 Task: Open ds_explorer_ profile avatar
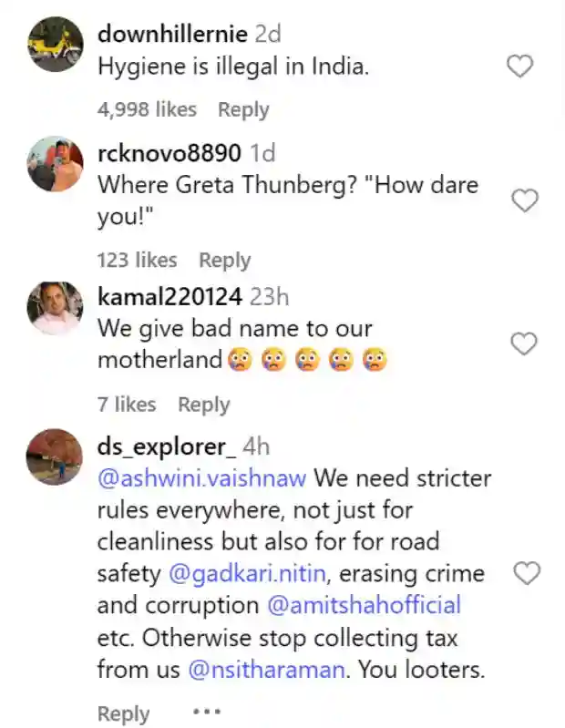tap(55, 456)
